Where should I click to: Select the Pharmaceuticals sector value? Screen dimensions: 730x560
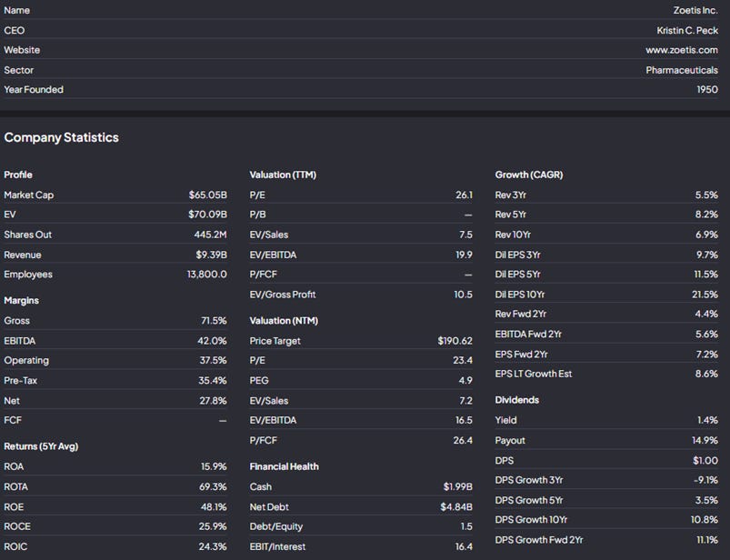(x=682, y=70)
